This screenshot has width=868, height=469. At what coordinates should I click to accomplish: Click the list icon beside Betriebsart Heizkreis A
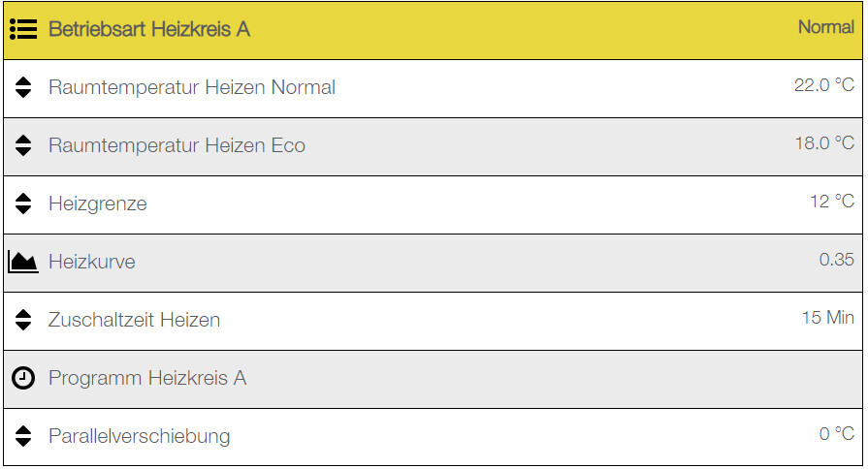23,30
